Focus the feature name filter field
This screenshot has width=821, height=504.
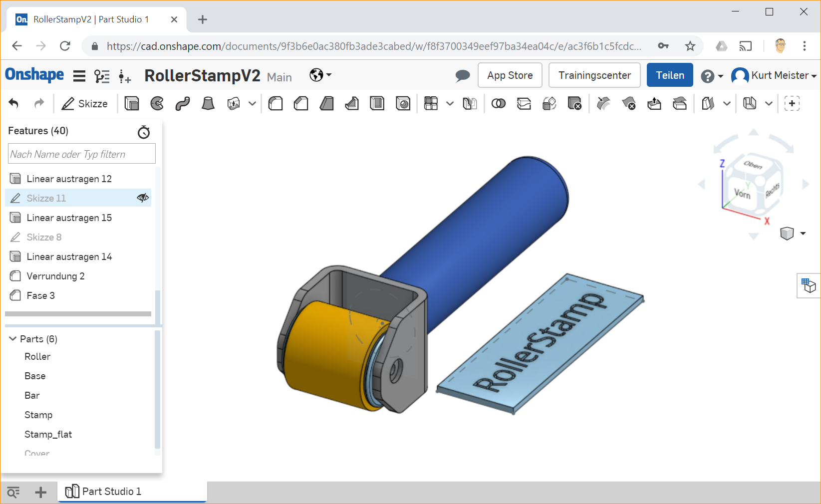click(82, 154)
